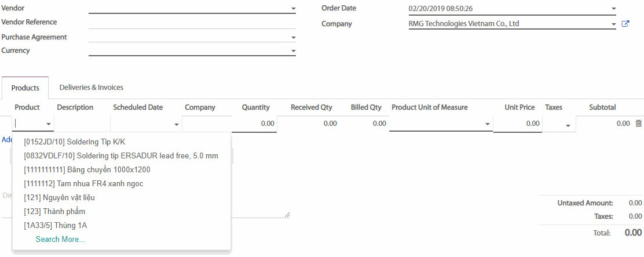Click the Quantity field in order line

click(254, 124)
